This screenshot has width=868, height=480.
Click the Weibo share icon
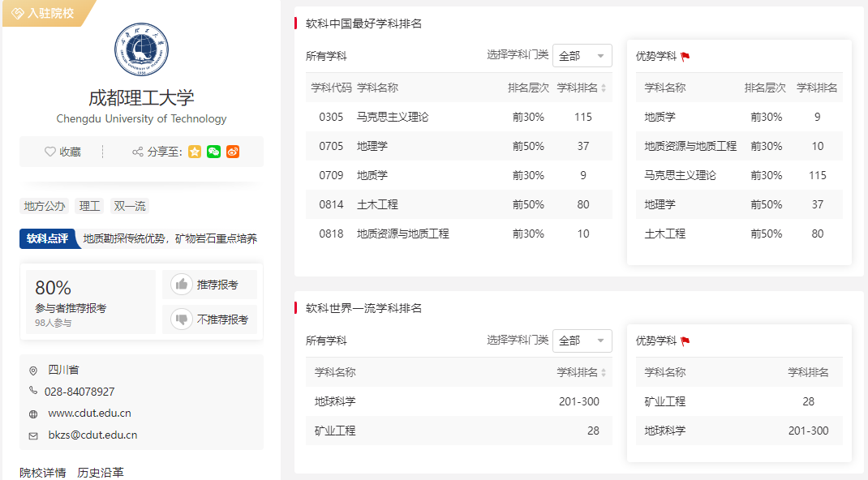pyautogui.click(x=233, y=152)
